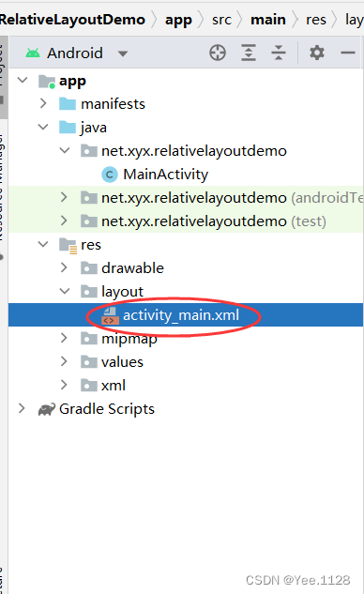This screenshot has width=364, height=594.
Task: Click app in the breadcrumb bar
Action: pos(178,20)
